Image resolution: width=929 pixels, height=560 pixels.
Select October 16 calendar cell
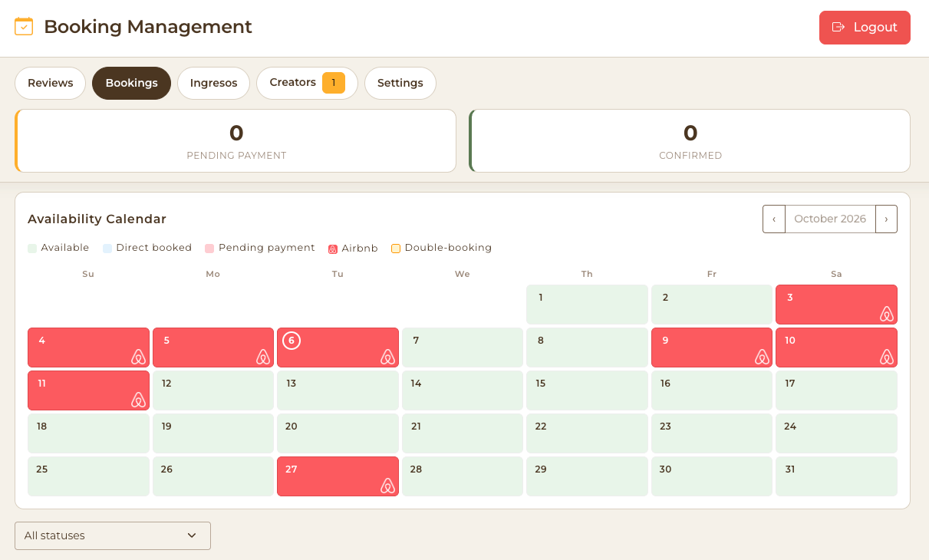click(x=712, y=390)
